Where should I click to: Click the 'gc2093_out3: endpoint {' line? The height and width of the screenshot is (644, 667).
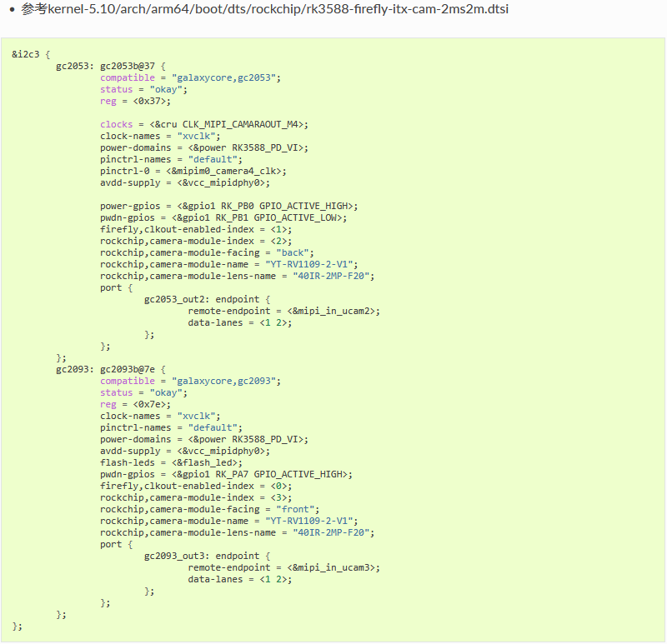pos(207,556)
